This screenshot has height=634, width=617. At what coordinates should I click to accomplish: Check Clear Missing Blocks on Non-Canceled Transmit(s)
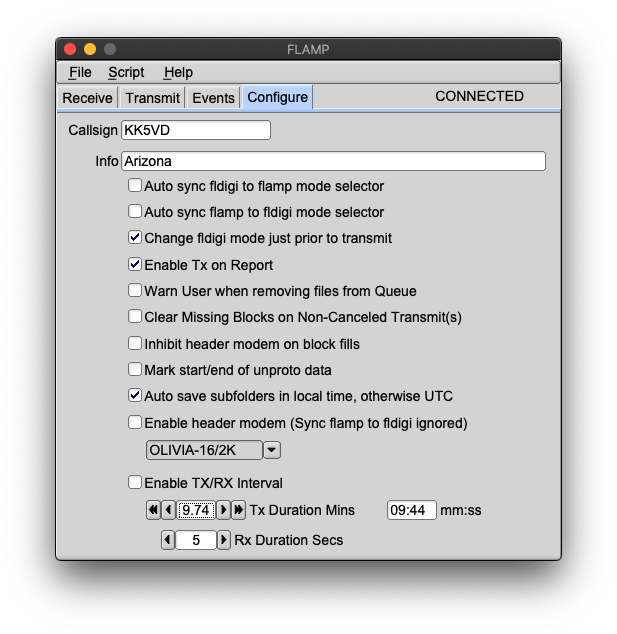point(135,317)
